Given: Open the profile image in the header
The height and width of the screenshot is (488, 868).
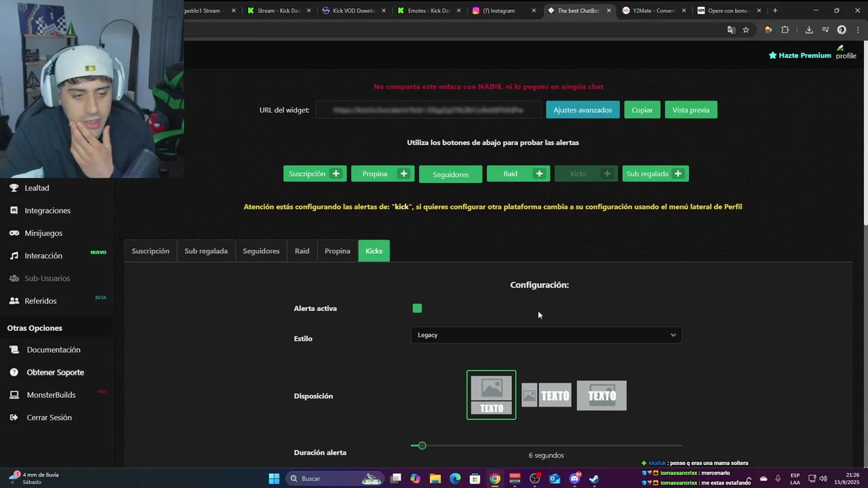Looking at the screenshot, I should click(846, 53).
